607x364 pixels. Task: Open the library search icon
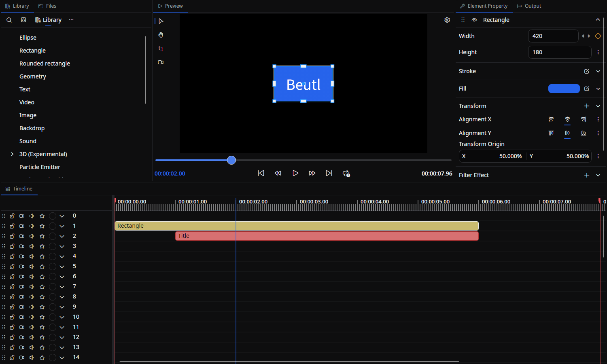point(9,20)
